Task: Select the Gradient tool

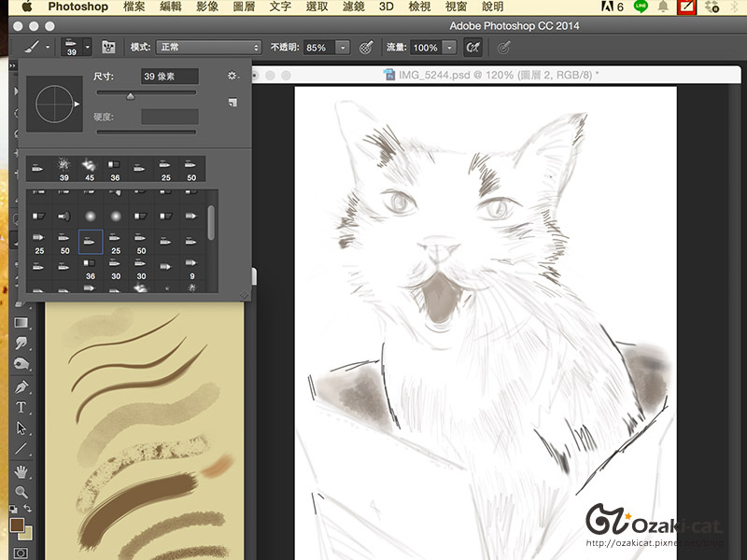Action: click(x=21, y=323)
